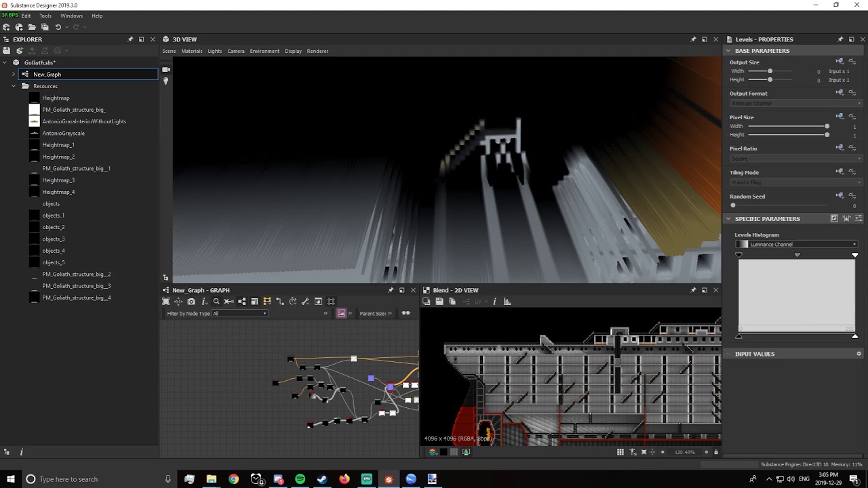Image resolution: width=868 pixels, height=488 pixels.
Task: Fit graph to view in Graph toolbar
Action: 165,302
